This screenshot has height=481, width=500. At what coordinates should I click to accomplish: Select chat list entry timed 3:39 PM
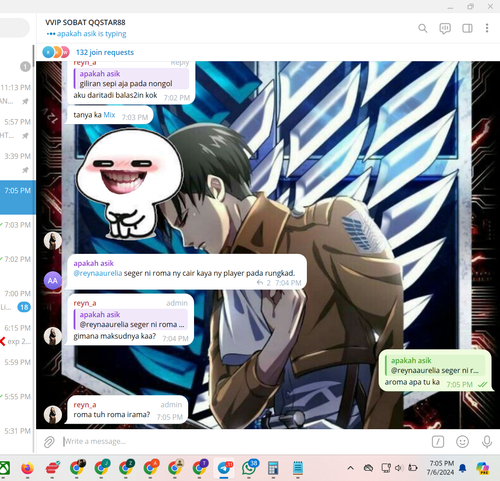pyautogui.click(x=17, y=163)
